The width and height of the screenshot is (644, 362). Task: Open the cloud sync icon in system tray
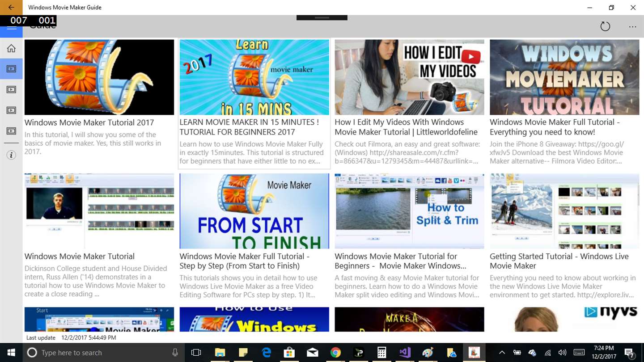(x=532, y=353)
